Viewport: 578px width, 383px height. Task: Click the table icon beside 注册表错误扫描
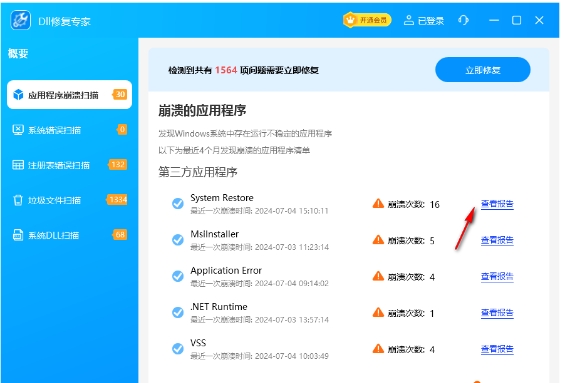(18, 165)
